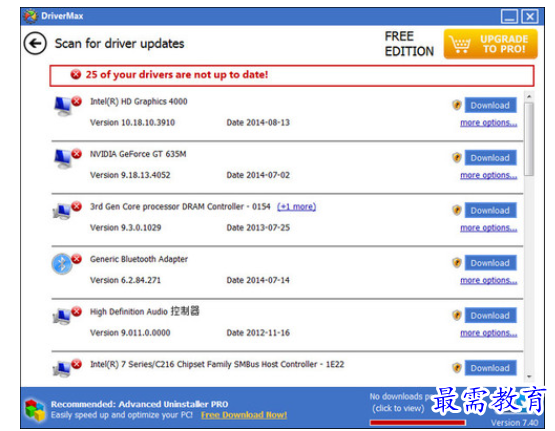Screen dimensions: 555x431
Task: Expand the (+1 more) link for DRAM Controller
Action: pyautogui.click(x=296, y=207)
